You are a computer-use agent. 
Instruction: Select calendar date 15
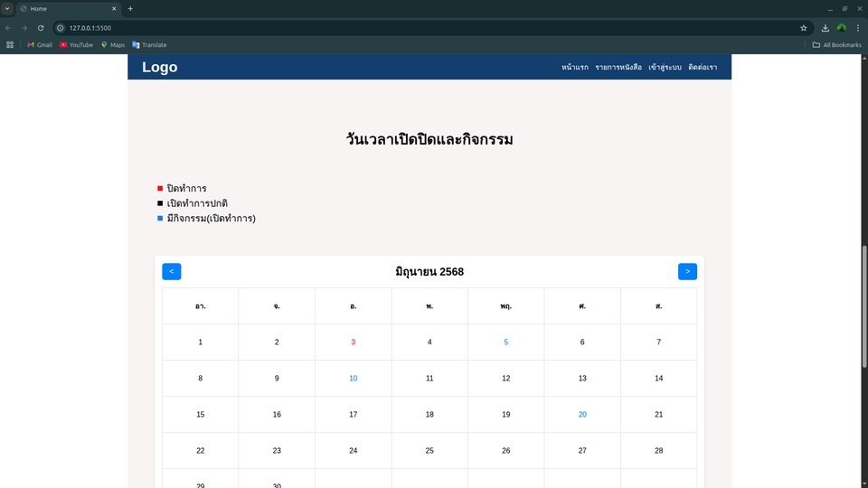click(x=201, y=415)
